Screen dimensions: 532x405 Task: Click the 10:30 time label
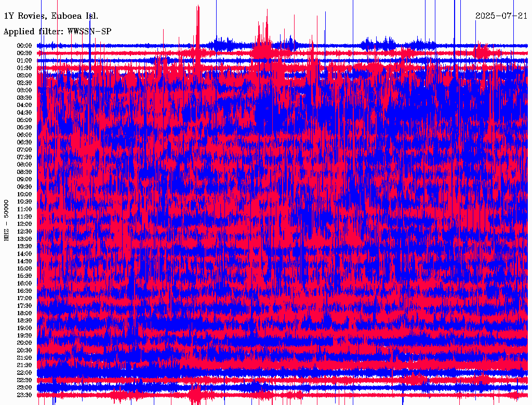24,202
